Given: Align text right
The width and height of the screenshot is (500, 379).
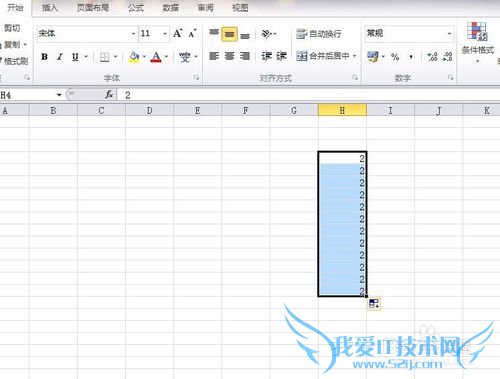Looking at the screenshot, I should pyautogui.click(x=245, y=56).
